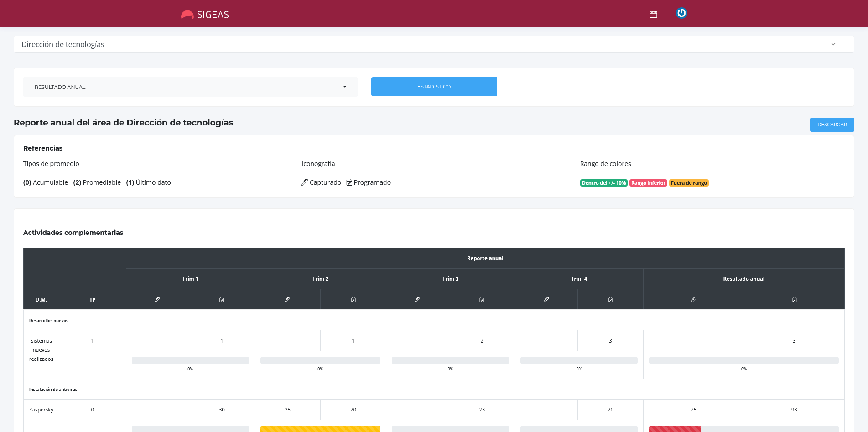Click Sistemas nuevos Trim 4 progress bar
The image size is (868, 432).
pos(579,360)
